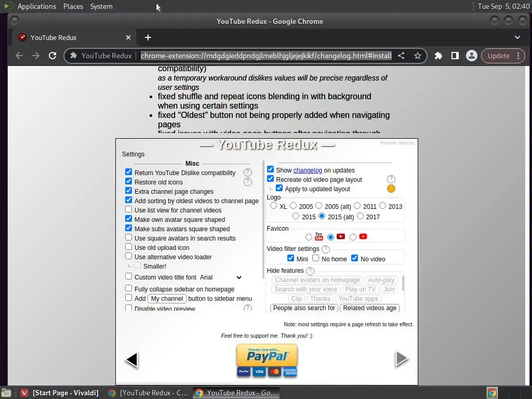This screenshot has width=532, height=399.
Task: Enable Use alternative video loader
Action: [x=129, y=256]
